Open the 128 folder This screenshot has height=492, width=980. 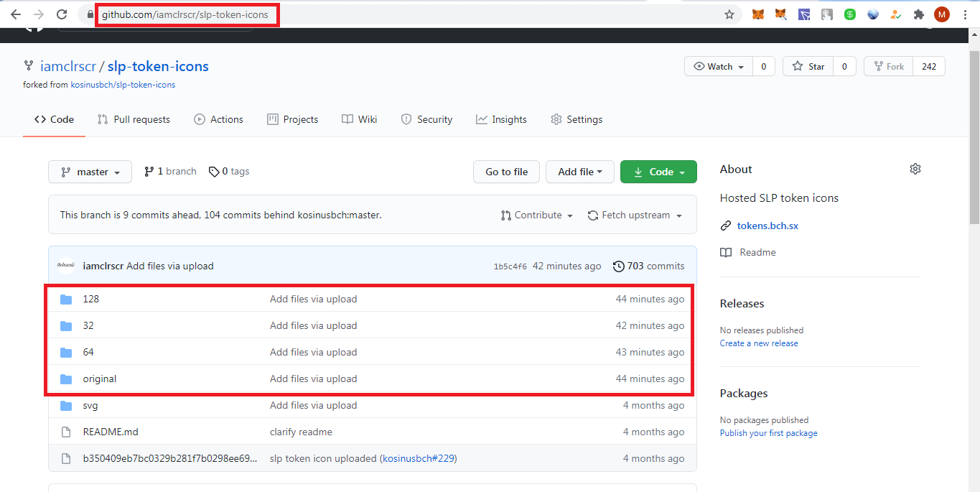(90, 299)
